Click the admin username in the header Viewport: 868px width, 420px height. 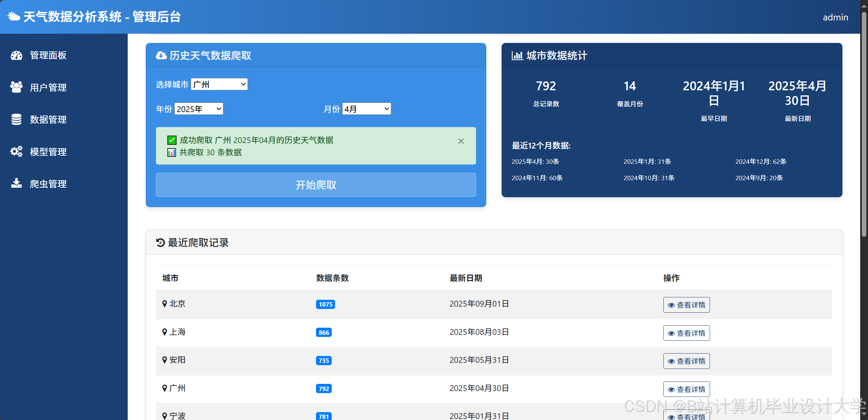(x=835, y=17)
